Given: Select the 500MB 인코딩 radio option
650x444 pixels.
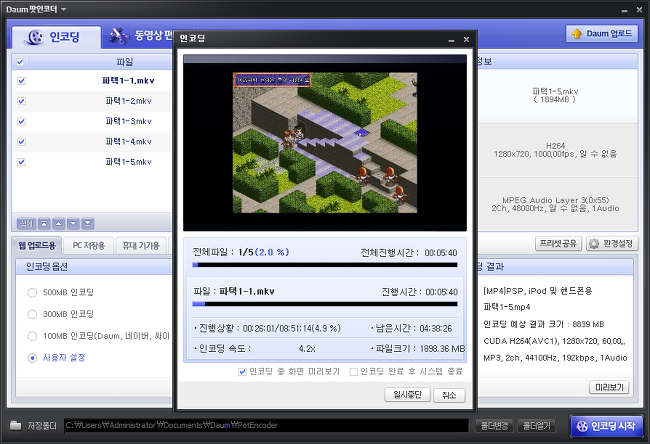Looking at the screenshot, I should (32, 293).
